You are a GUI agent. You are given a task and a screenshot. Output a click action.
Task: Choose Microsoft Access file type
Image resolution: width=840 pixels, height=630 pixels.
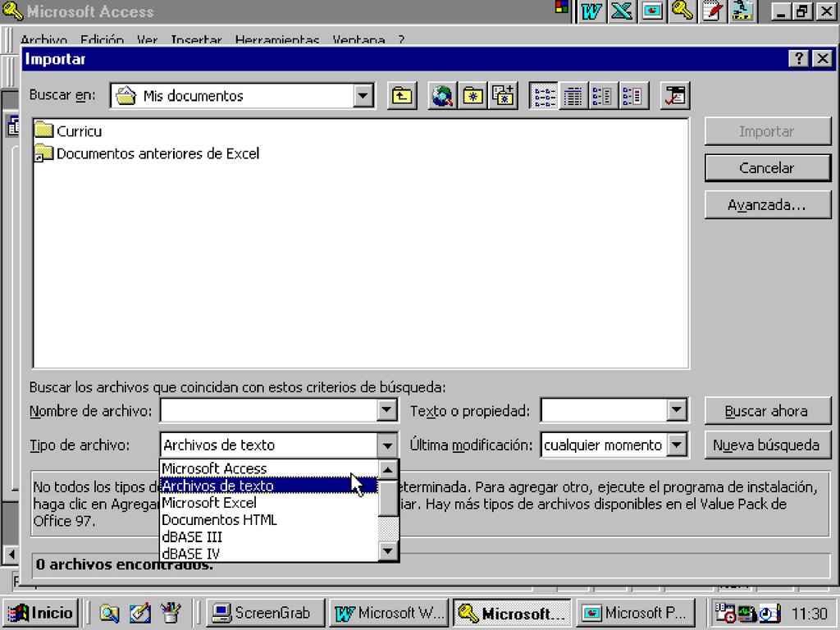tap(269, 468)
